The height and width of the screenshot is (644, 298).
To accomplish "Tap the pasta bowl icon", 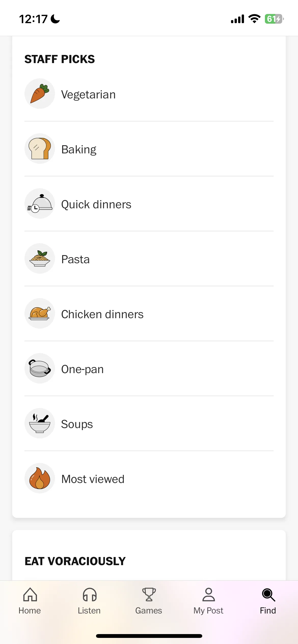I will tap(40, 258).
